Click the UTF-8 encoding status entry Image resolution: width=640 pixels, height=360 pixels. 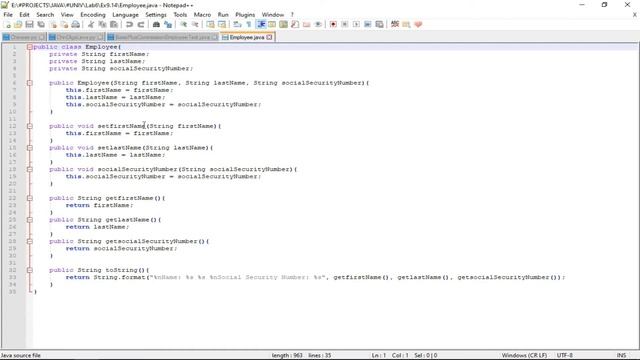tap(564, 355)
